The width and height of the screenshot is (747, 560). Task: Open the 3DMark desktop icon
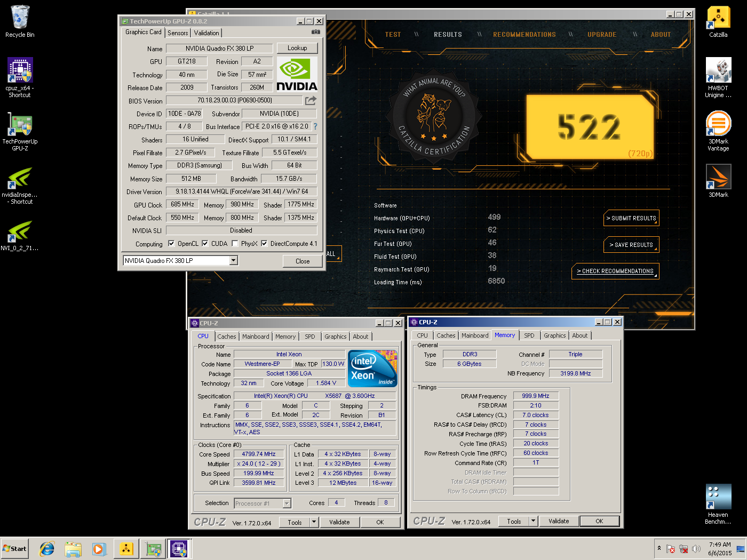(718, 181)
